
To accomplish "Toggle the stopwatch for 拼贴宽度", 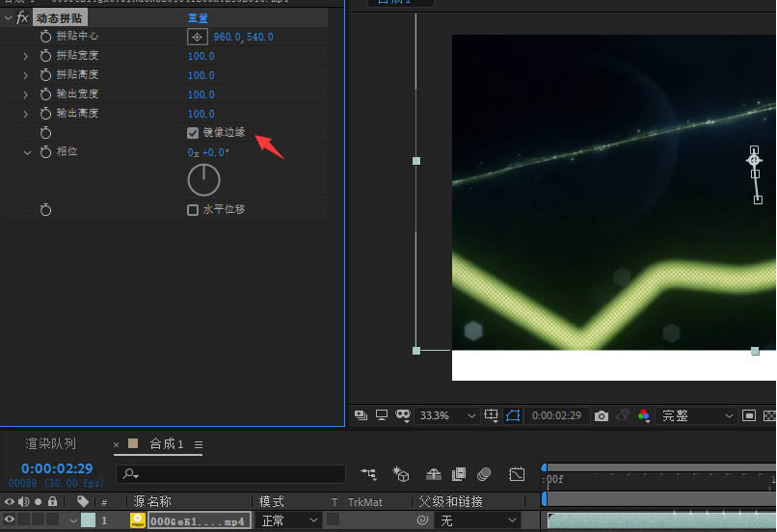I will (x=45, y=56).
